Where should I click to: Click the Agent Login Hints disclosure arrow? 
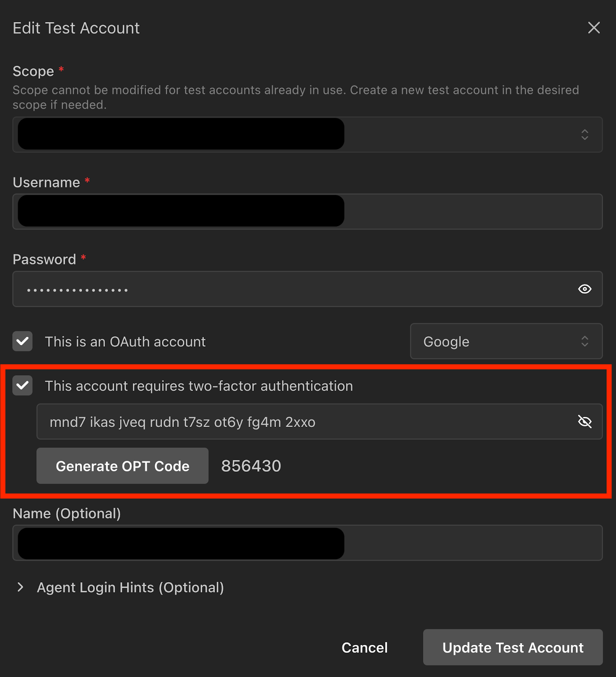point(20,587)
